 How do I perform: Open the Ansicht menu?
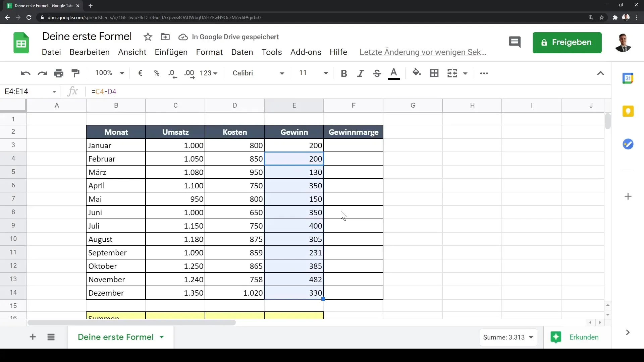[x=132, y=52]
